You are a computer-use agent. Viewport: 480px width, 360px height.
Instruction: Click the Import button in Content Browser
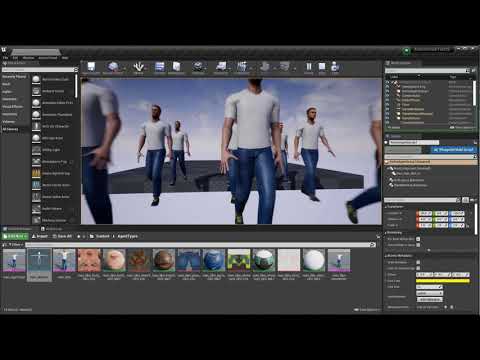[40, 236]
